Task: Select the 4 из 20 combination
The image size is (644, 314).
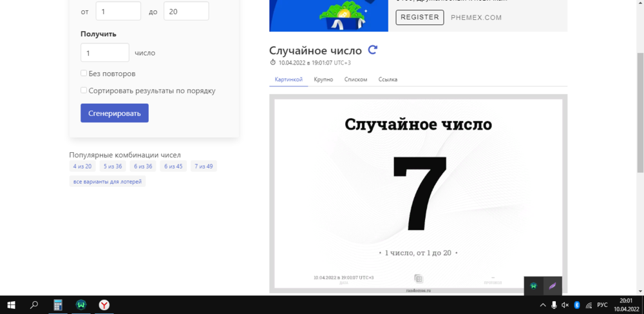Action: pos(82,166)
